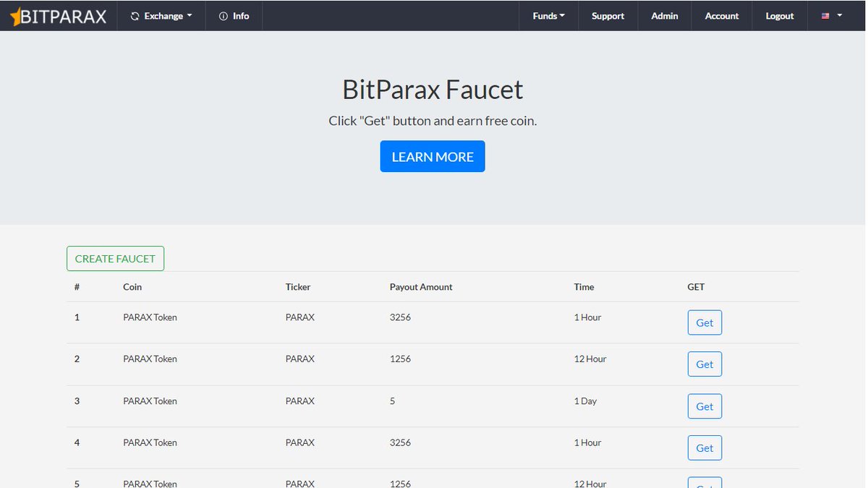Click PARAX ticker in row 1
The height and width of the screenshot is (488, 868).
pos(300,317)
